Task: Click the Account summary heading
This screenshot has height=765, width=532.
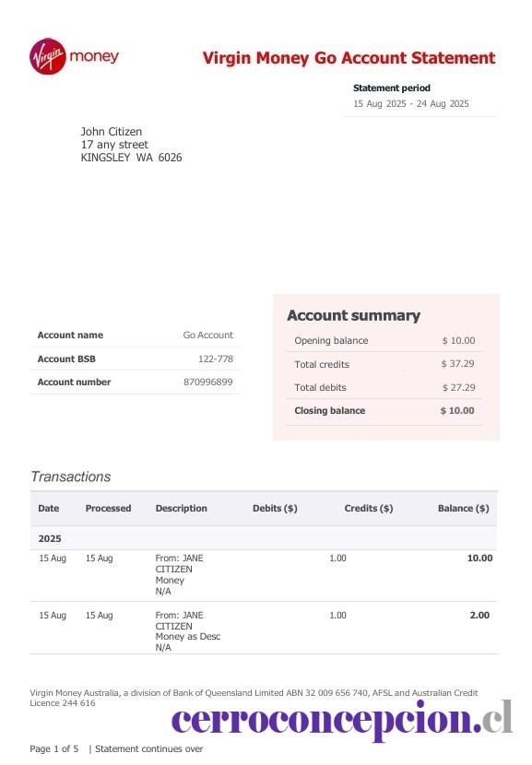Action: pos(353,315)
